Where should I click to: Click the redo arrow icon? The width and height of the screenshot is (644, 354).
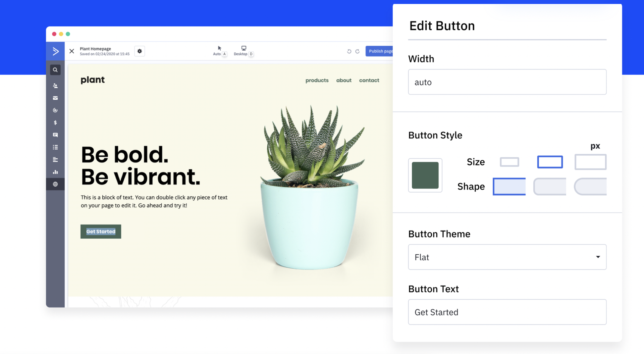(x=358, y=51)
